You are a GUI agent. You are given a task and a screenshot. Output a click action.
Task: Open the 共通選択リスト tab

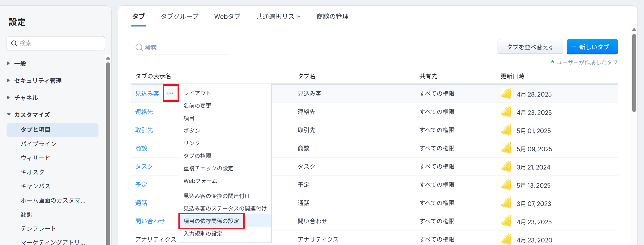tap(278, 17)
